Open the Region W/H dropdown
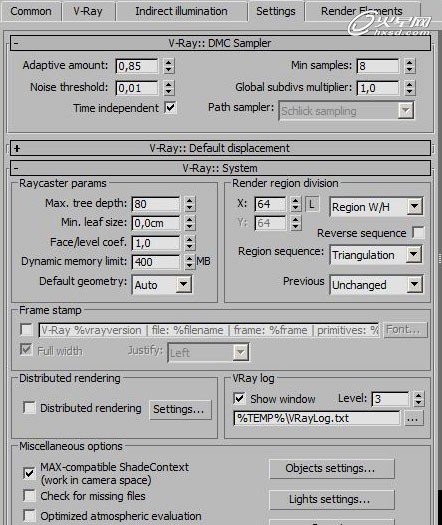The height and width of the screenshot is (525, 442). 376,207
